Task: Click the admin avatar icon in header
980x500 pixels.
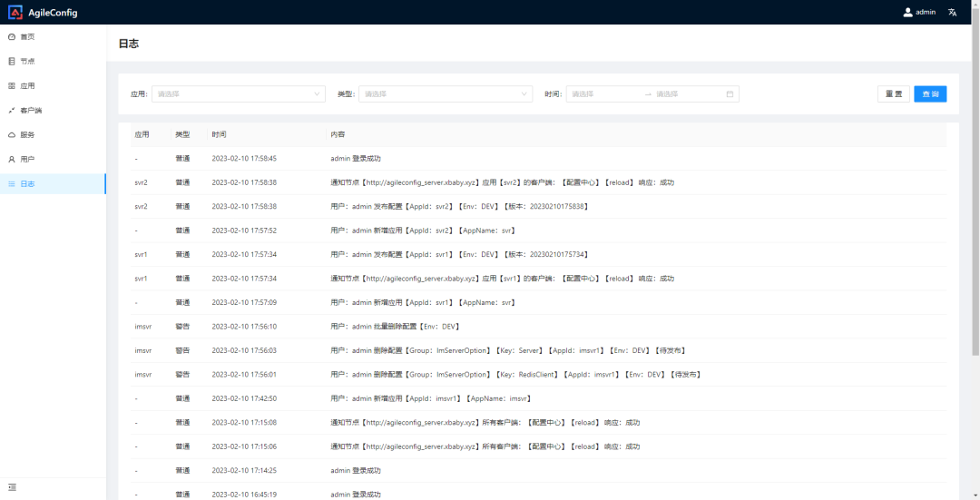Action: pyautogui.click(x=907, y=13)
